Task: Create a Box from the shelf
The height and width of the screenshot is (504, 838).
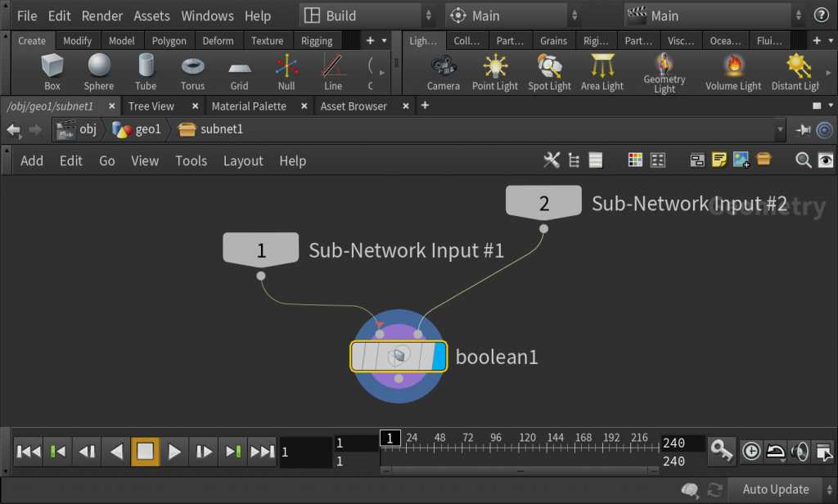Action: pos(52,72)
